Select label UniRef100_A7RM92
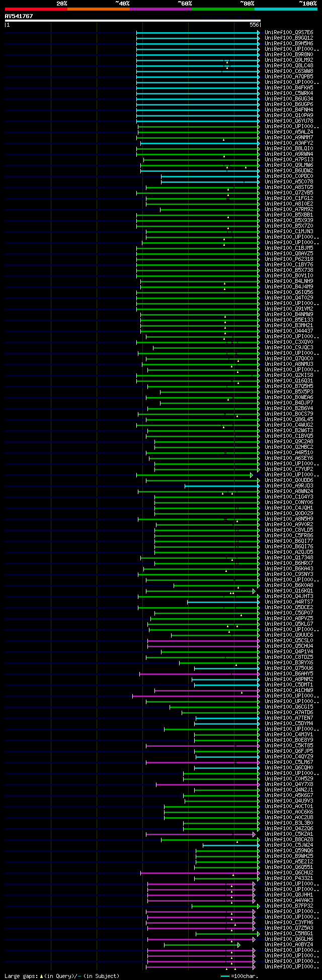Viewport: 322px width, 980px height. tap(289, 209)
